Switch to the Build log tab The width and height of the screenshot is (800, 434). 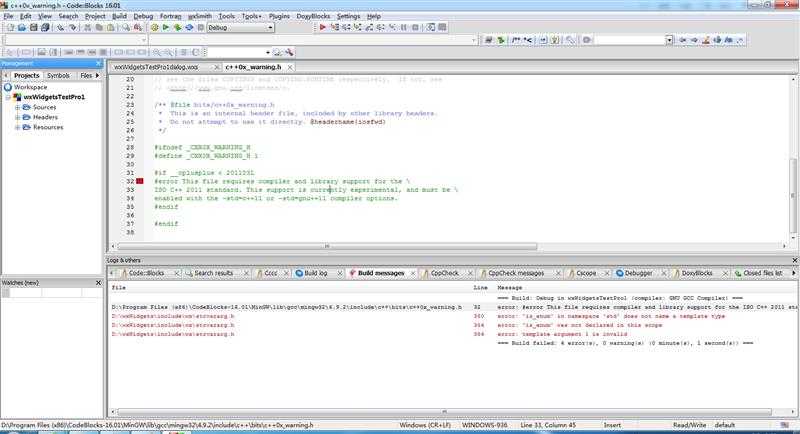pyautogui.click(x=315, y=273)
